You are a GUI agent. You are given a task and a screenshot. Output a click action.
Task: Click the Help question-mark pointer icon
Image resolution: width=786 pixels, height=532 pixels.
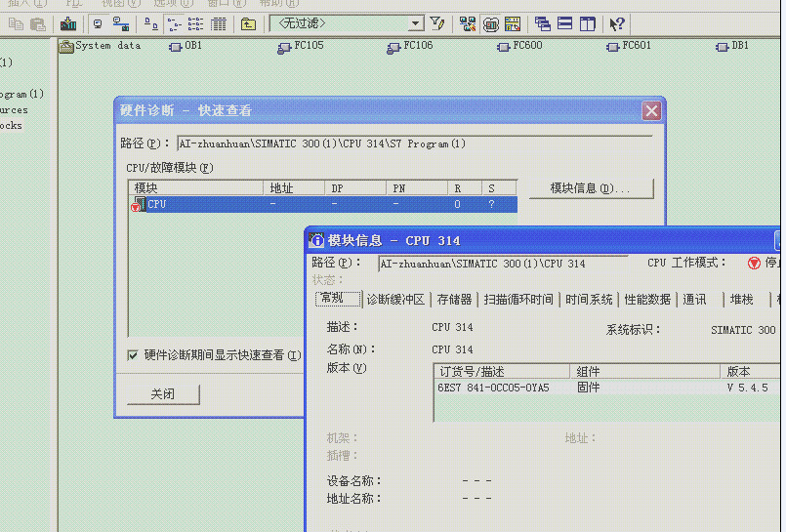(x=617, y=23)
